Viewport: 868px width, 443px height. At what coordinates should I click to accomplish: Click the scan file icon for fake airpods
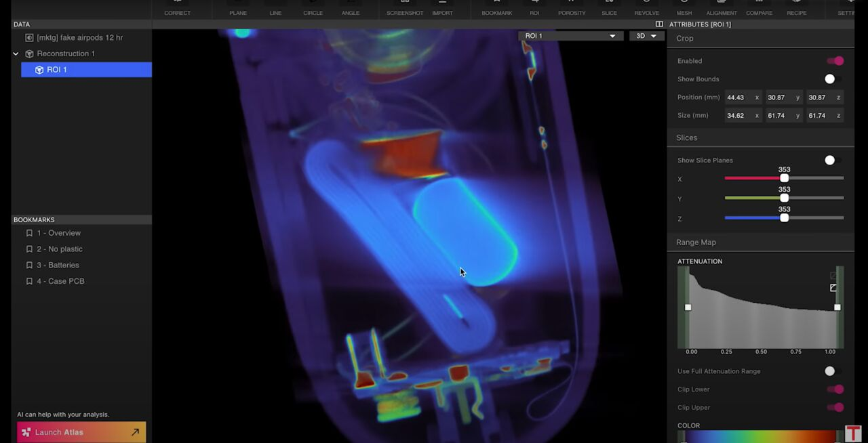point(29,38)
